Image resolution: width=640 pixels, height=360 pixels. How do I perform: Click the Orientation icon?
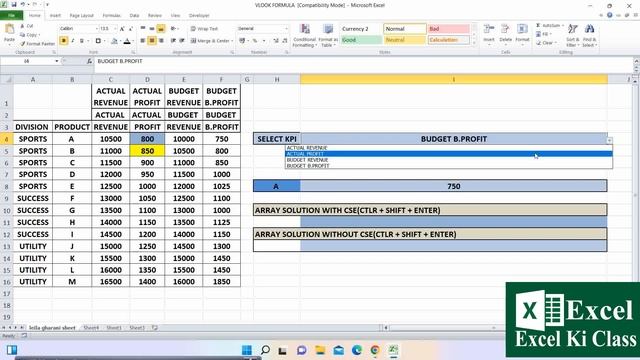(x=174, y=29)
